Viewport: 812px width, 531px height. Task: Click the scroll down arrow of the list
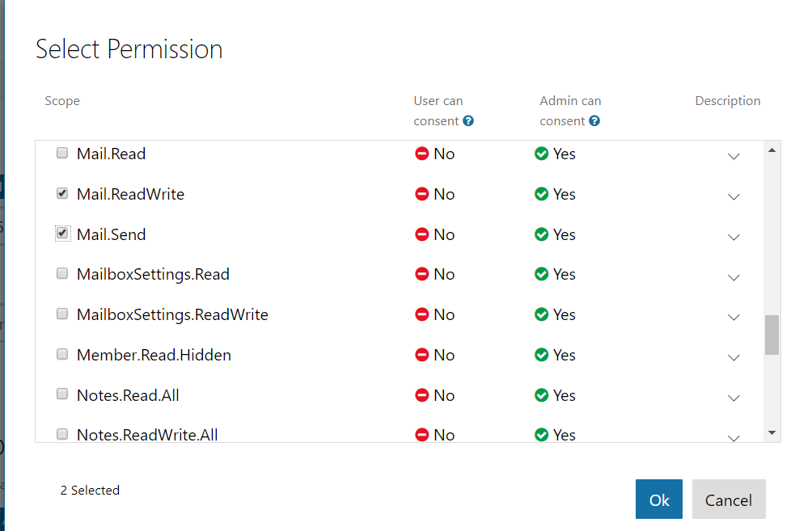(772, 433)
